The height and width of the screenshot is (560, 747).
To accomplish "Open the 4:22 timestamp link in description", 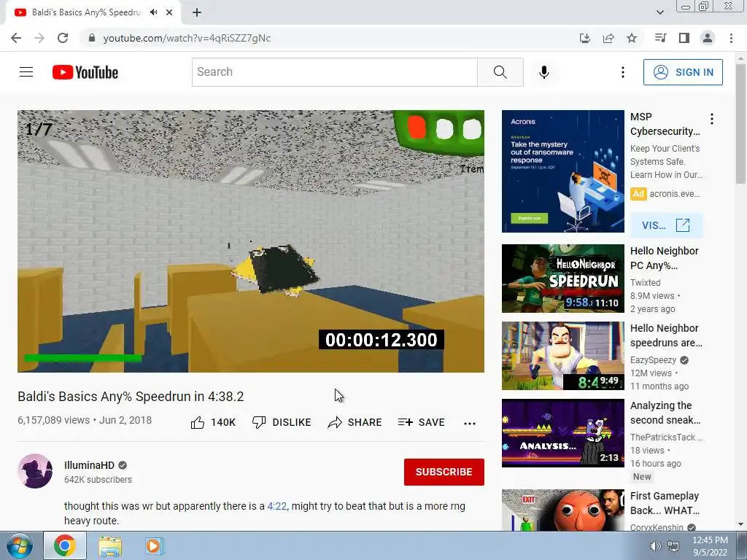I will pyautogui.click(x=277, y=506).
